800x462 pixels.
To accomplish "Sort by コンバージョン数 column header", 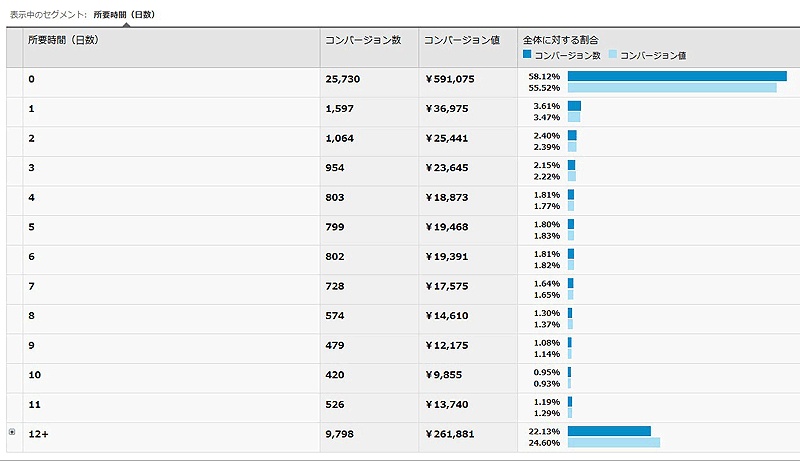I will (x=363, y=40).
